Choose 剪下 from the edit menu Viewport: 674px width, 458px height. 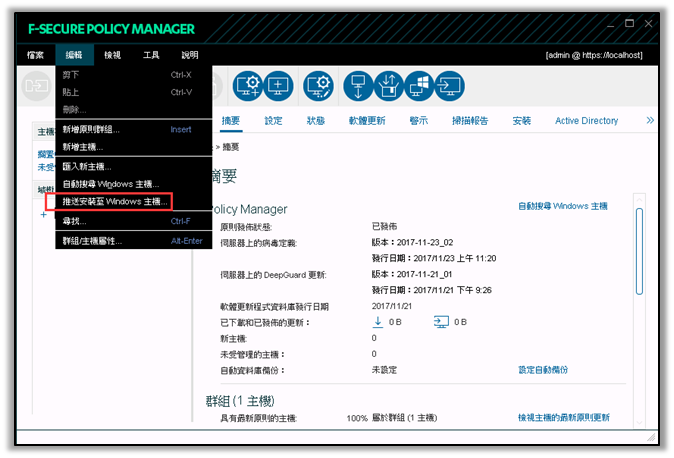[x=134, y=75]
